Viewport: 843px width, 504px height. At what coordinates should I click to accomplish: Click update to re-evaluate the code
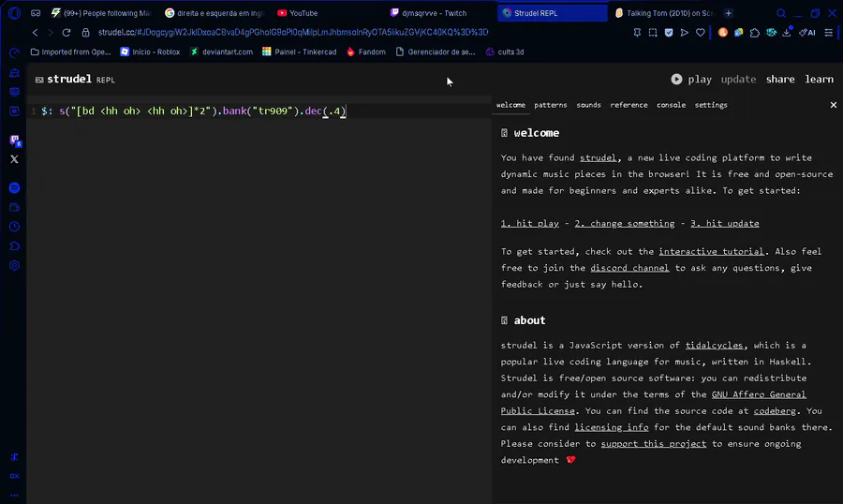738,79
